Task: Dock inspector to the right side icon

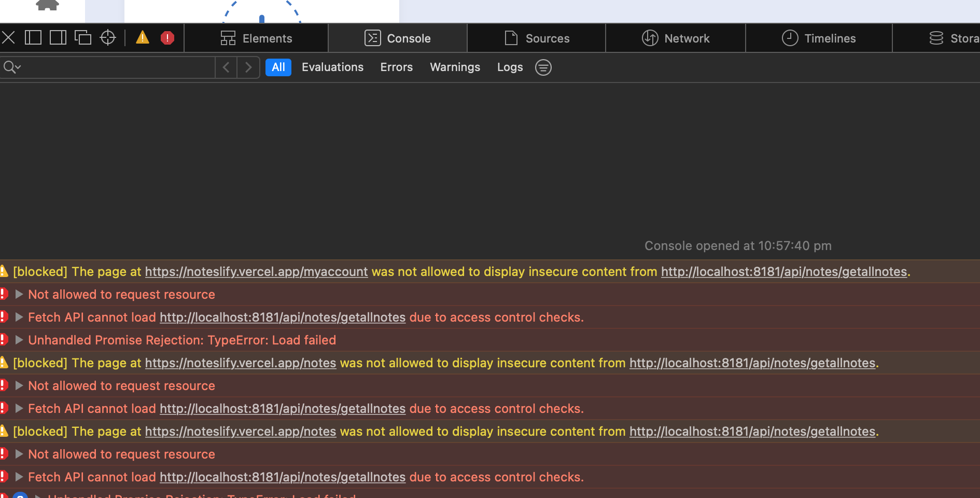Action: point(58,37)
